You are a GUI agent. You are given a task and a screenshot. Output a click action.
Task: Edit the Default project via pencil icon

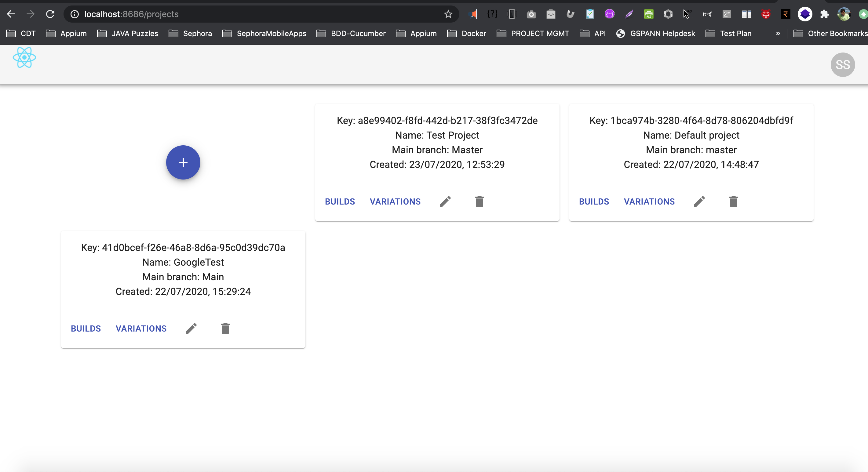coord(699,202)
